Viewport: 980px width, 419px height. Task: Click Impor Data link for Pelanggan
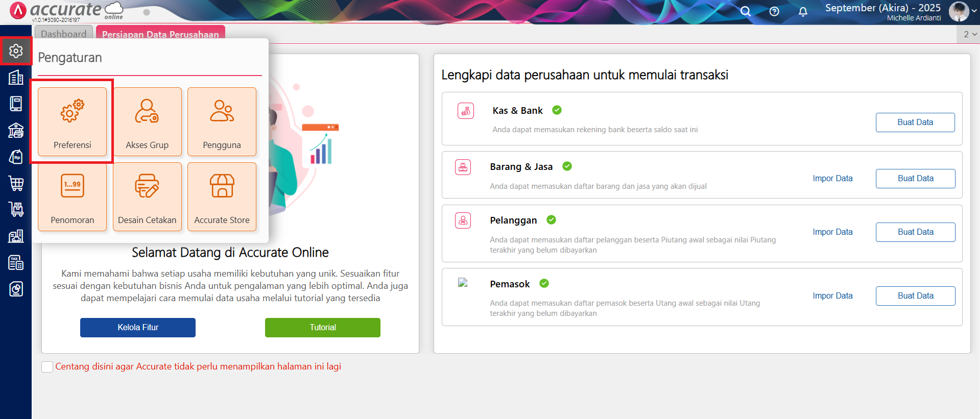(x=832, y=232)
